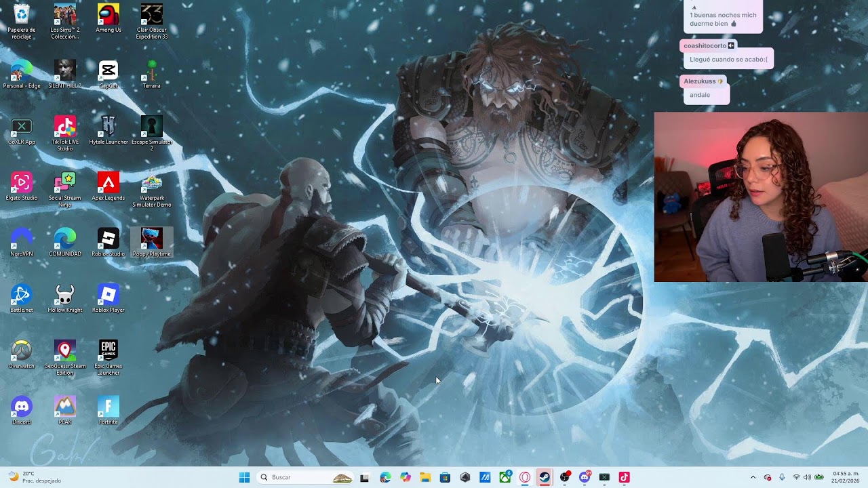Screen dimensions: 868x488
Task: Switch to GoXLR app on the taskbar
Action: pyautogui.click(x=604, y=477)
